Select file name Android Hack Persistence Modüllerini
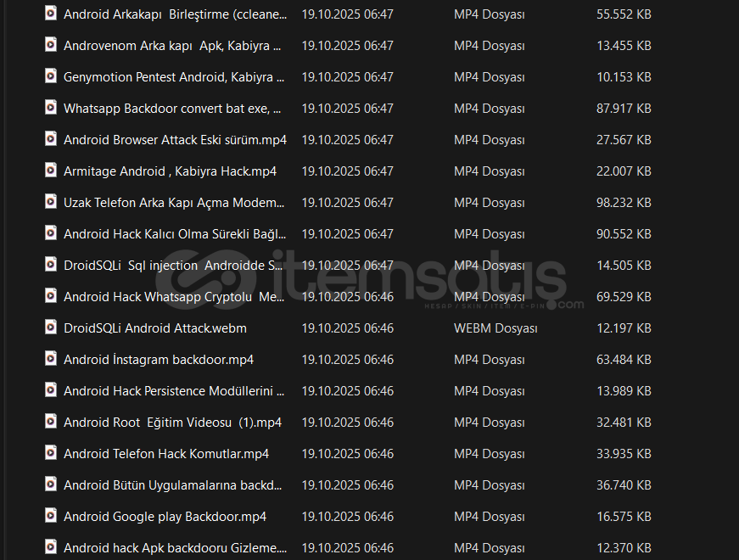 pos(174,391)
